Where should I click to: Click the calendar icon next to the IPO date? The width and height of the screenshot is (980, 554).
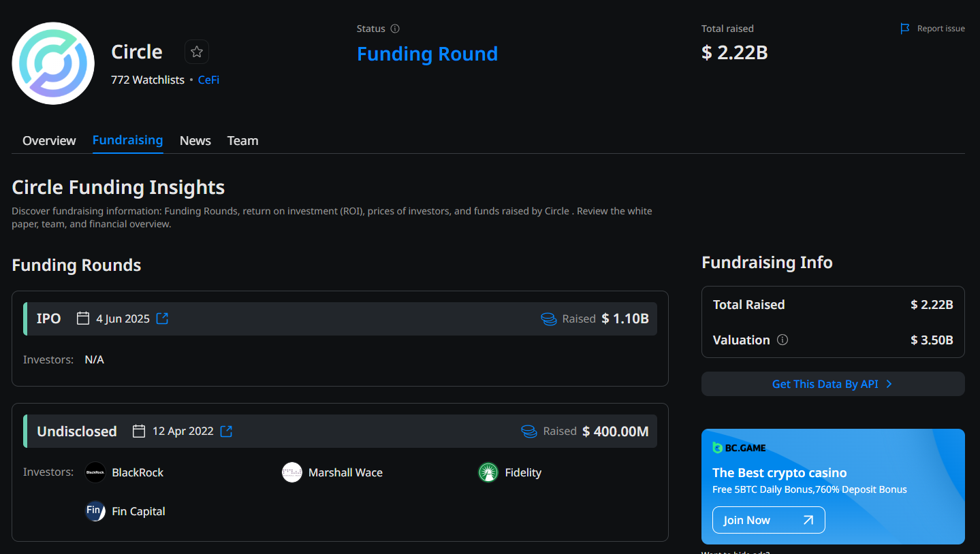click(x=82, y=317)
